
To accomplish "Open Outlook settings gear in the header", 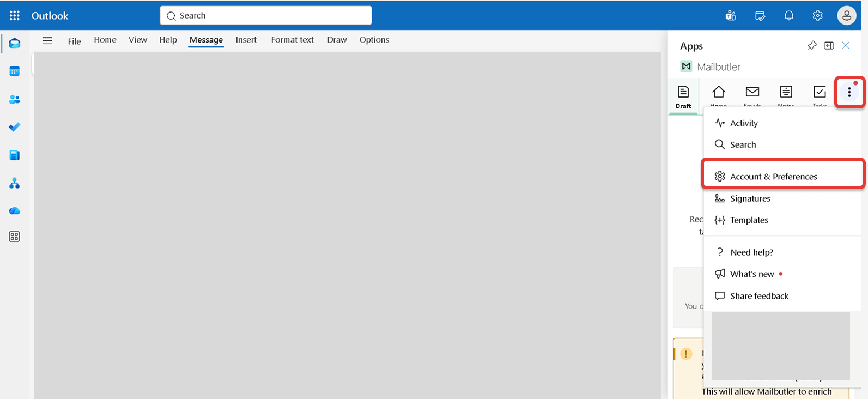I will click(818, 16).
